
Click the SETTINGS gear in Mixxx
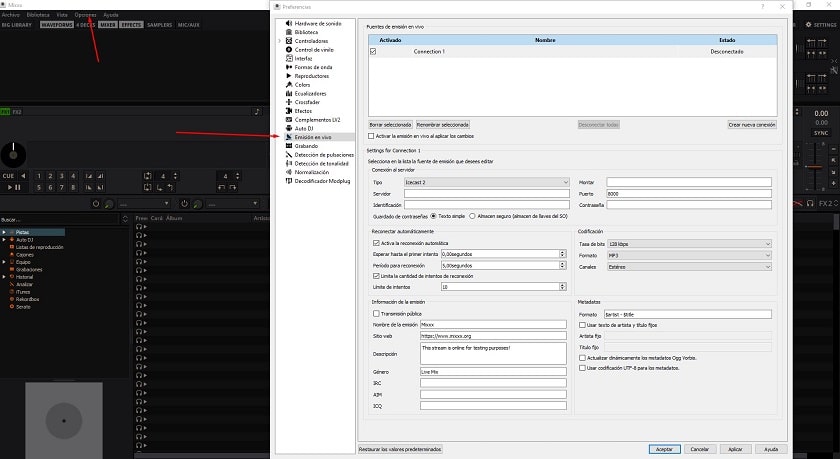[x=821, y=25]
